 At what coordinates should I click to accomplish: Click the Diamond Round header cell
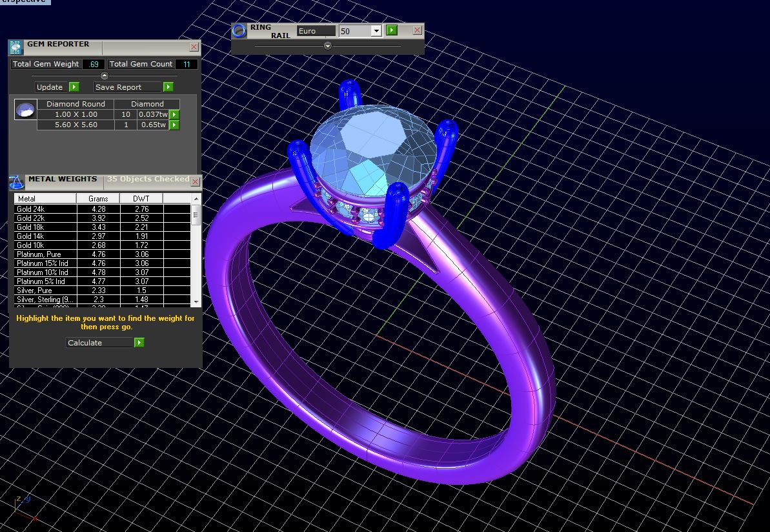click(x=76, y=104)
